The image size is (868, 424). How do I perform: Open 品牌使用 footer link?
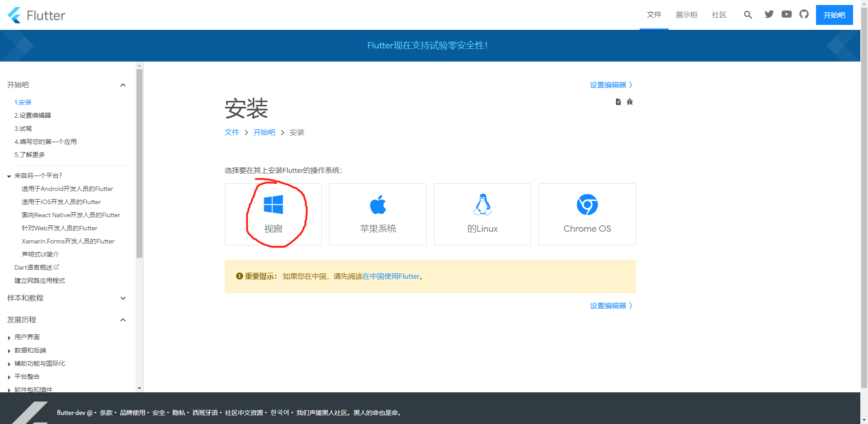(132, 413)
